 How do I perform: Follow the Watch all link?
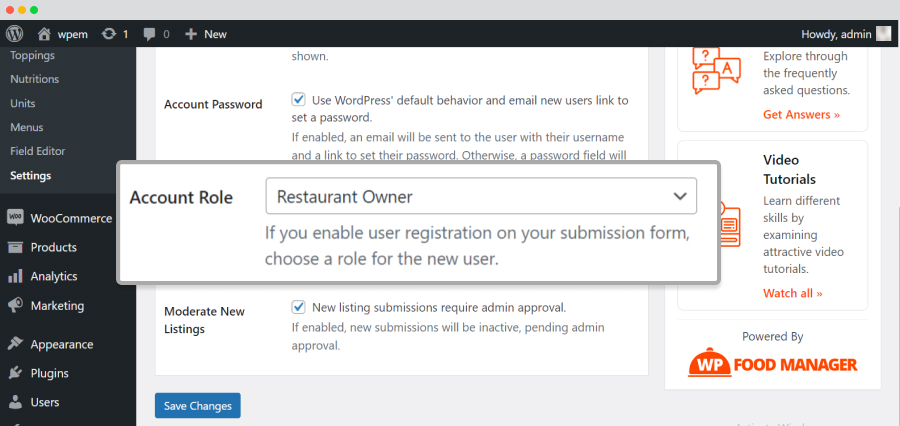[x=793, y=293]
